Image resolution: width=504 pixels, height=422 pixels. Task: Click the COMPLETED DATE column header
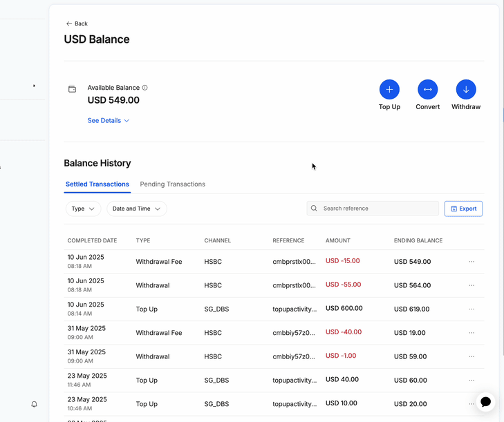(92, 240)
